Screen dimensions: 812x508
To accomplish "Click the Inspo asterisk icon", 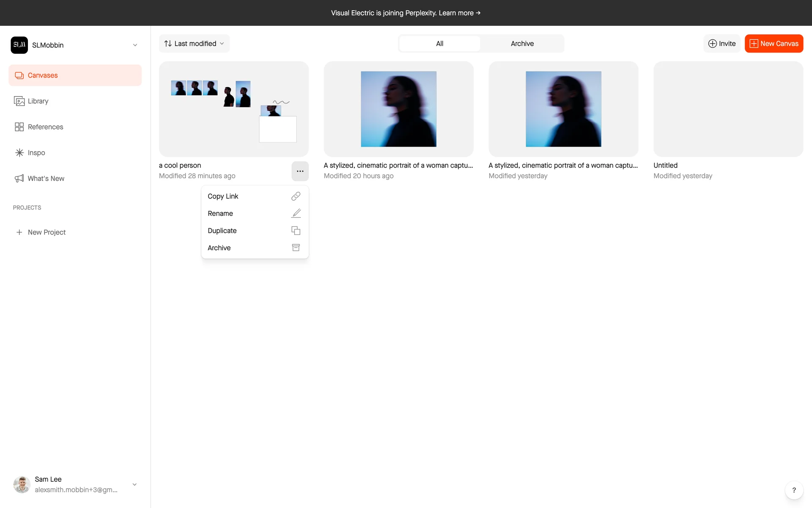I will tap(19, 153).
